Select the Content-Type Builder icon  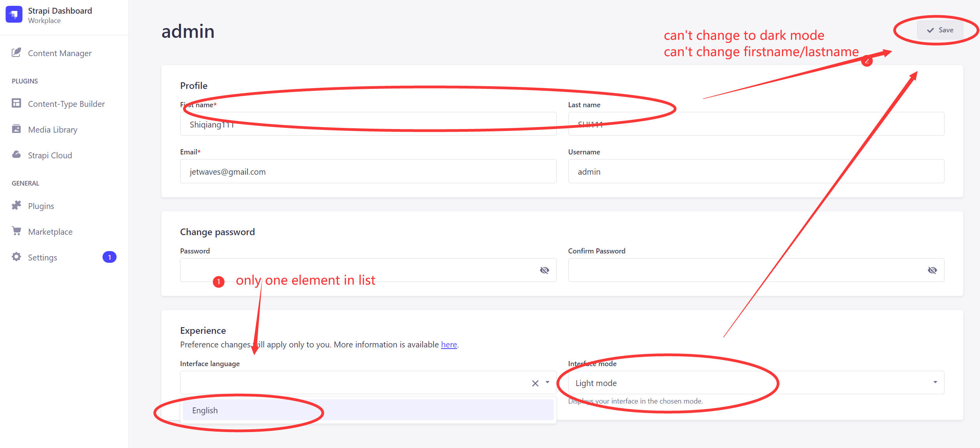16,103
